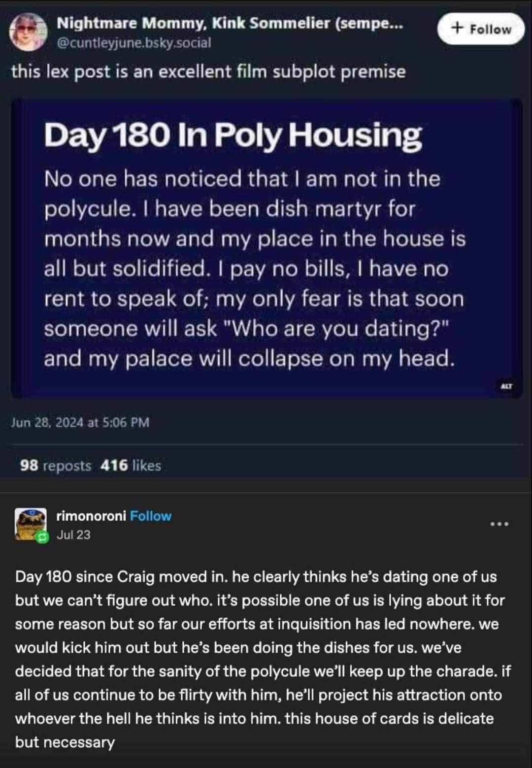View the 416 likes list

[131, 466]
